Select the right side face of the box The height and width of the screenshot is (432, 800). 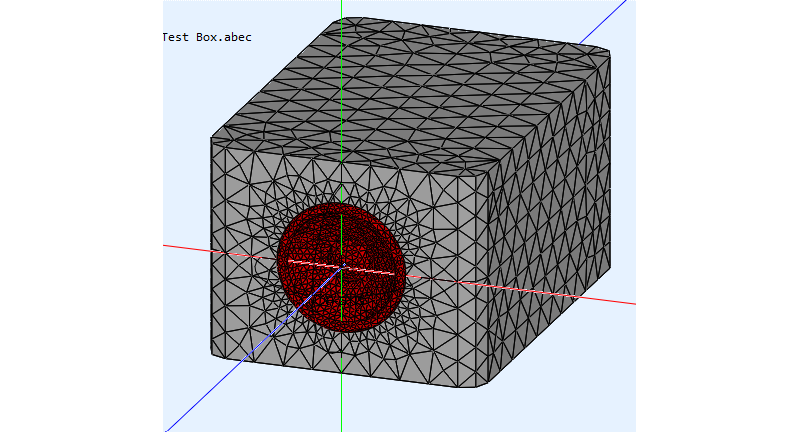click(x=550, y=230)
